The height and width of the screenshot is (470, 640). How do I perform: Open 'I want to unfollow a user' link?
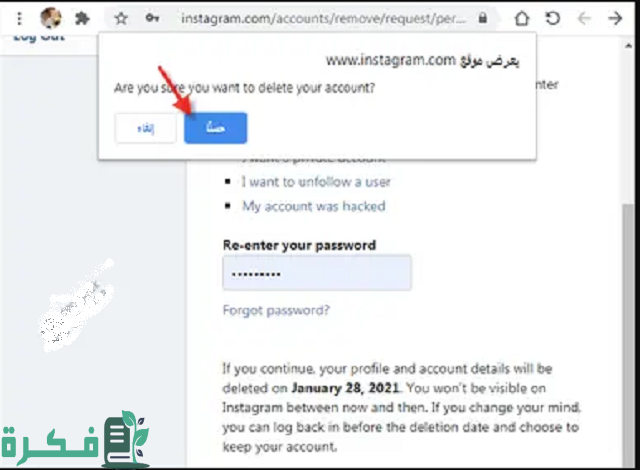(316, 182)
